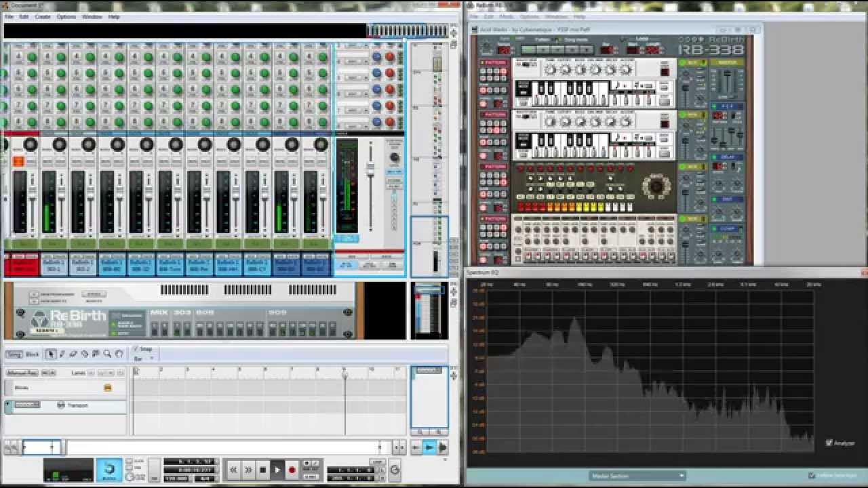Click the Rewind transport button
The image size is (868, 488).
pyautogui.click(x=233, y=470)
